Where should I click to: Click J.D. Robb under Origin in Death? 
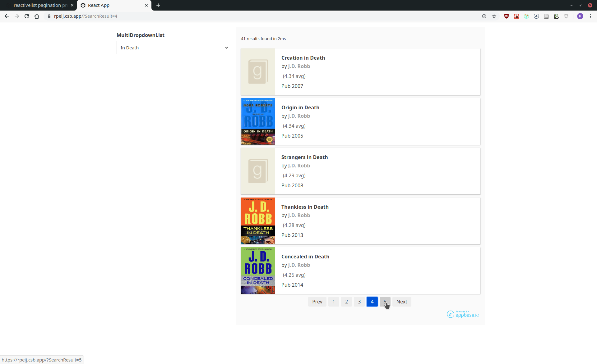299,116
